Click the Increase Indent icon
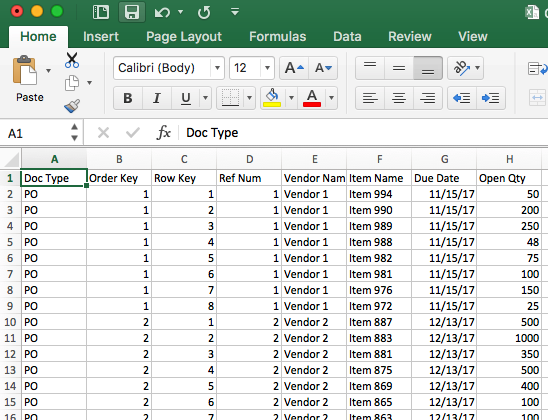Image resolution: width=548 pixels, height=420 pixels. pyautogui.click(x=491, y=98)
